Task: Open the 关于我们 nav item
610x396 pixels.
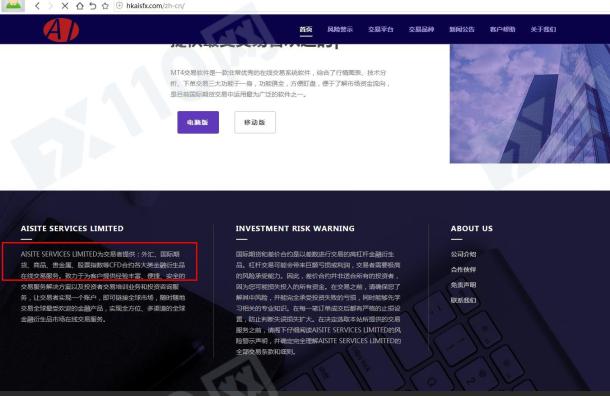Action: pos(543,29)
